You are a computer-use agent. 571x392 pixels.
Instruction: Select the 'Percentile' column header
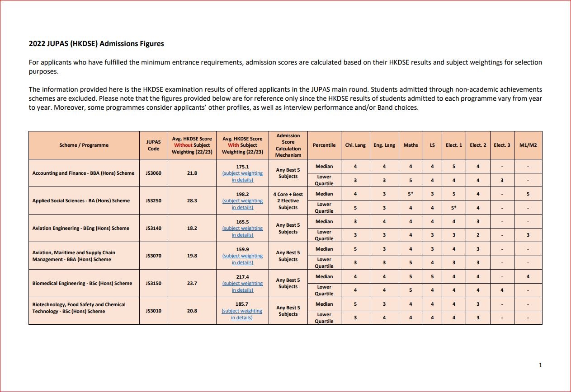click(x=324, y=145)
